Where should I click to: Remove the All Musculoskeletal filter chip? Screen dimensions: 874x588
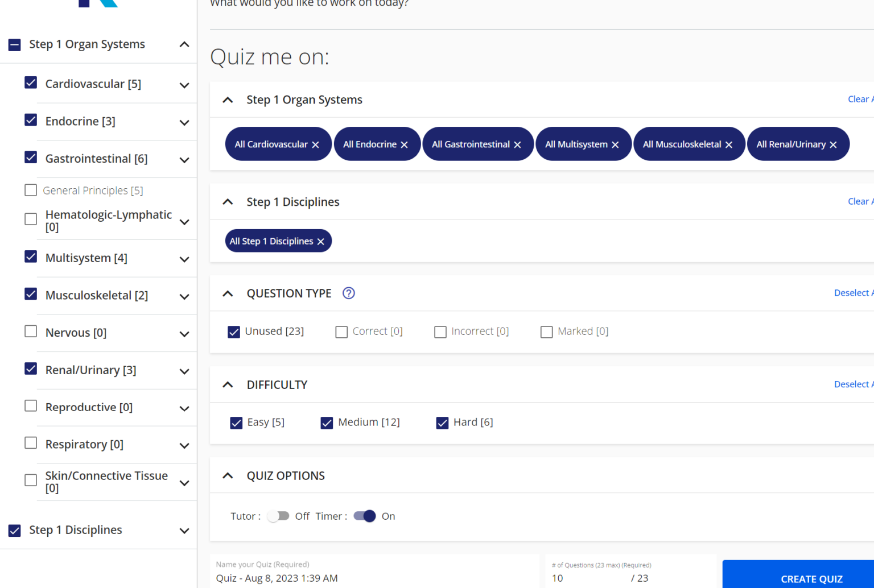729,144
